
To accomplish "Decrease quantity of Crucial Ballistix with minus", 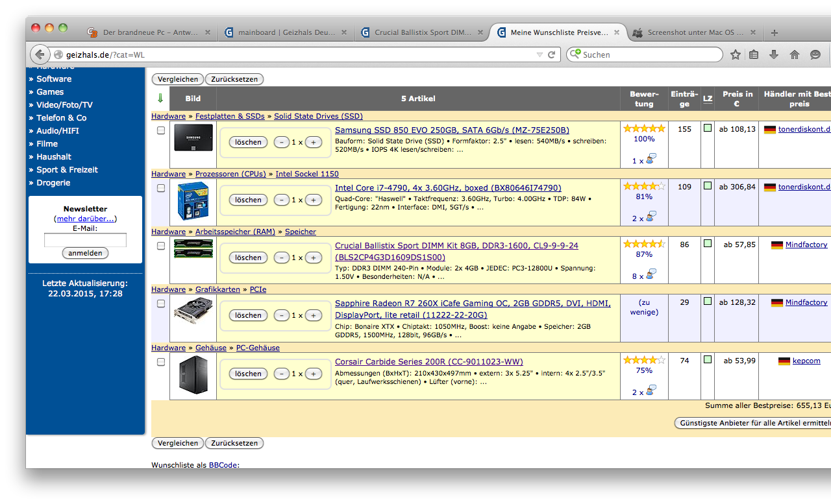I will [x=282, y=258].
